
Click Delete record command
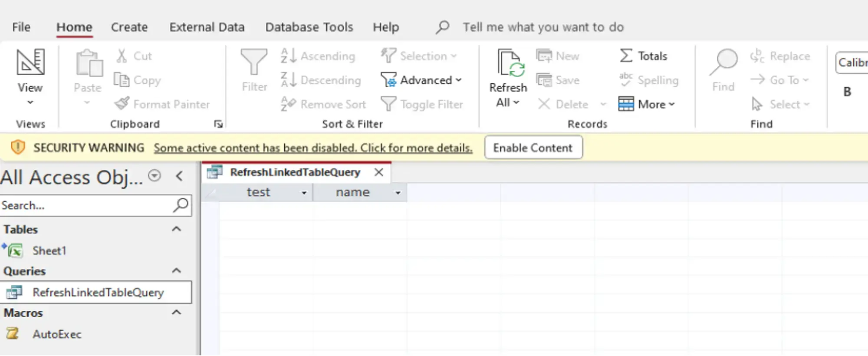point(563,104)
